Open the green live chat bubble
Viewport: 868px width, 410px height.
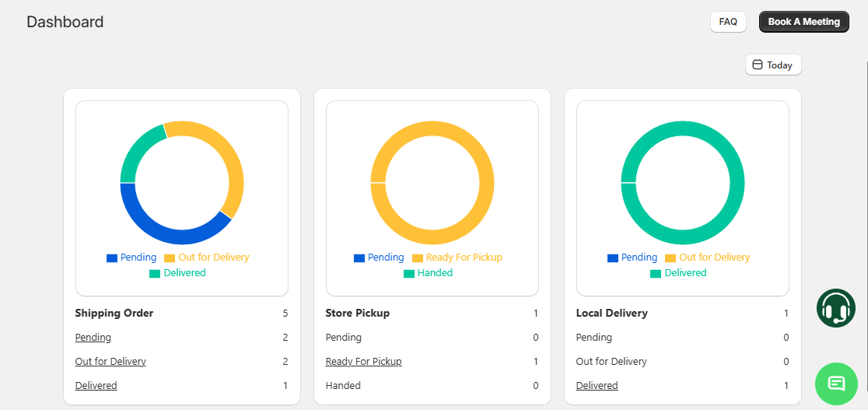tap(835, 384)
